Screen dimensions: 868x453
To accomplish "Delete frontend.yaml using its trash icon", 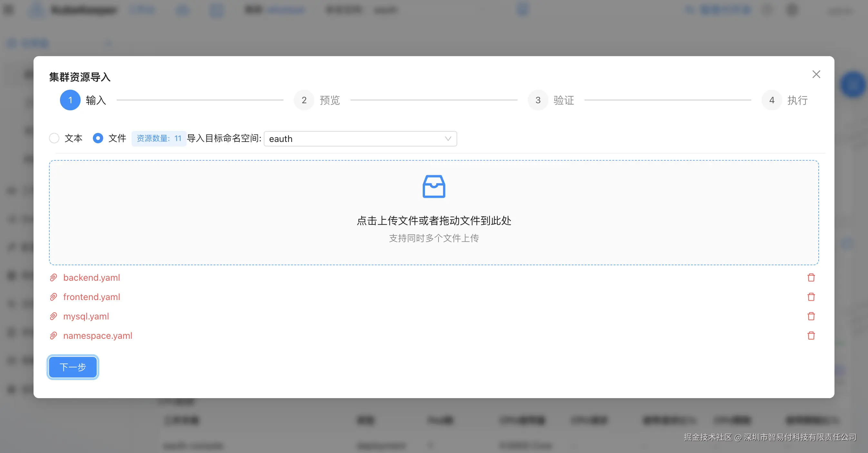I will [x=811, y=297].
